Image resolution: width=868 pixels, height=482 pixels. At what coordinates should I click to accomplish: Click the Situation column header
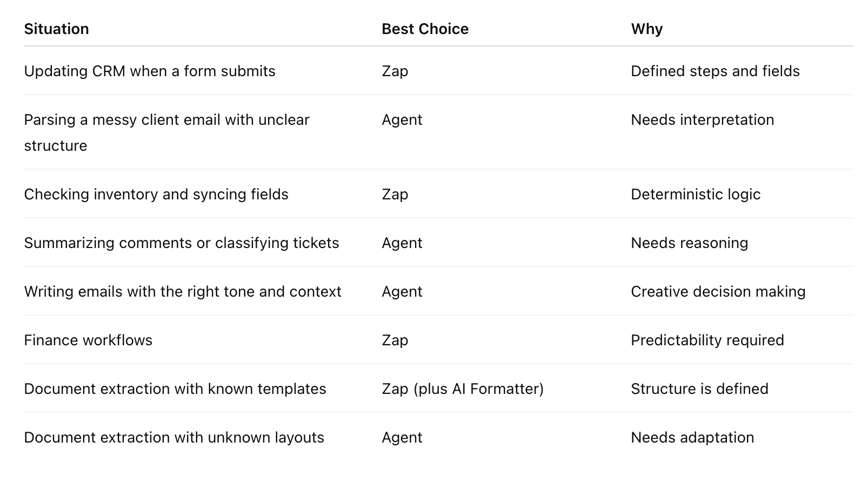[x=56, y=29]
